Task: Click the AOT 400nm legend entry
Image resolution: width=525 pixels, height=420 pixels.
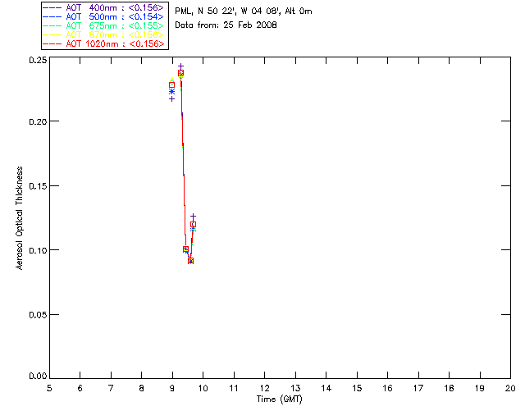Action: 103,7
